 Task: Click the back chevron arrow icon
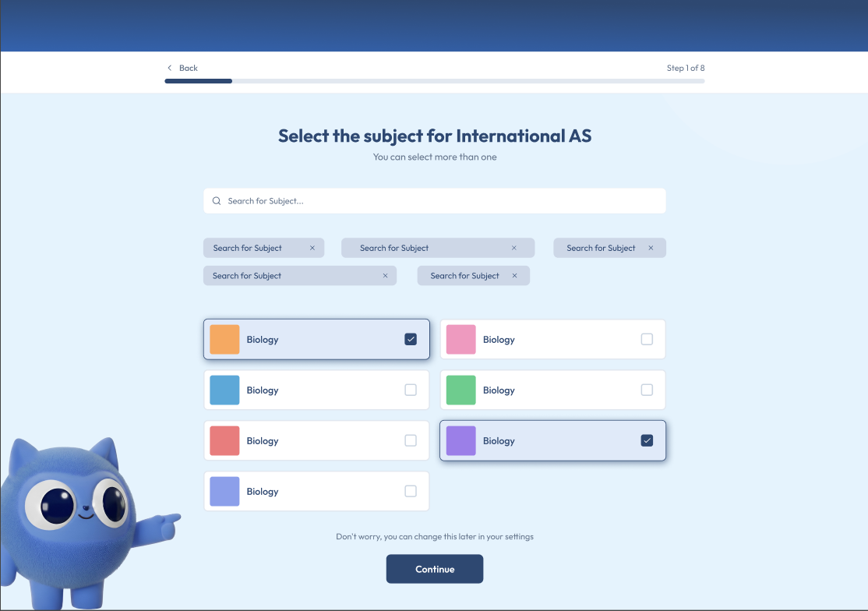[x=170, y=68]
